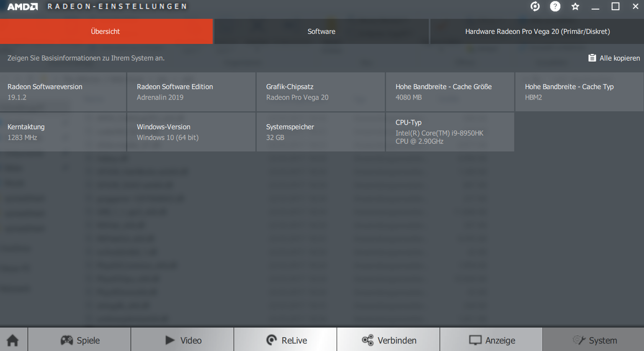Open the Radeon update notification icon
Image resolution: width=644 pixels, height=351 pixels.
point(535,6)
